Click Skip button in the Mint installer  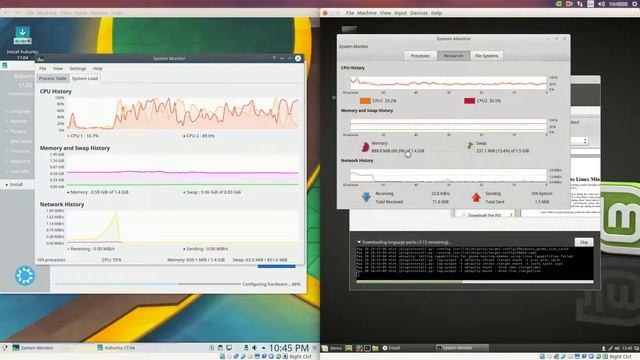point(584,242)
